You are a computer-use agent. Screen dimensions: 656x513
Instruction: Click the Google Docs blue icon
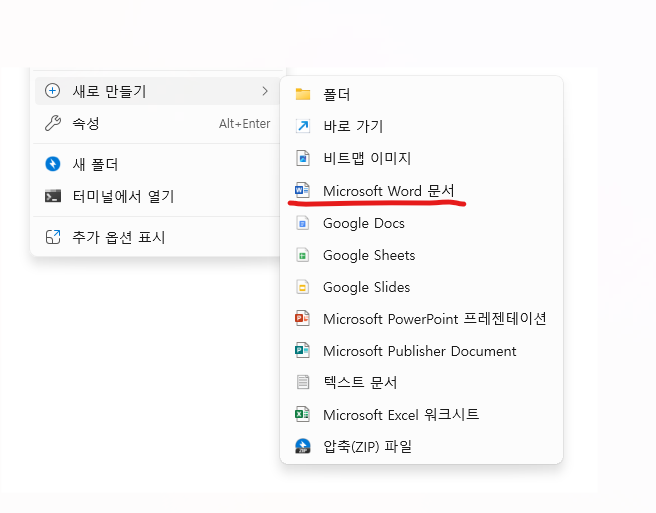[x=303, y=223]
